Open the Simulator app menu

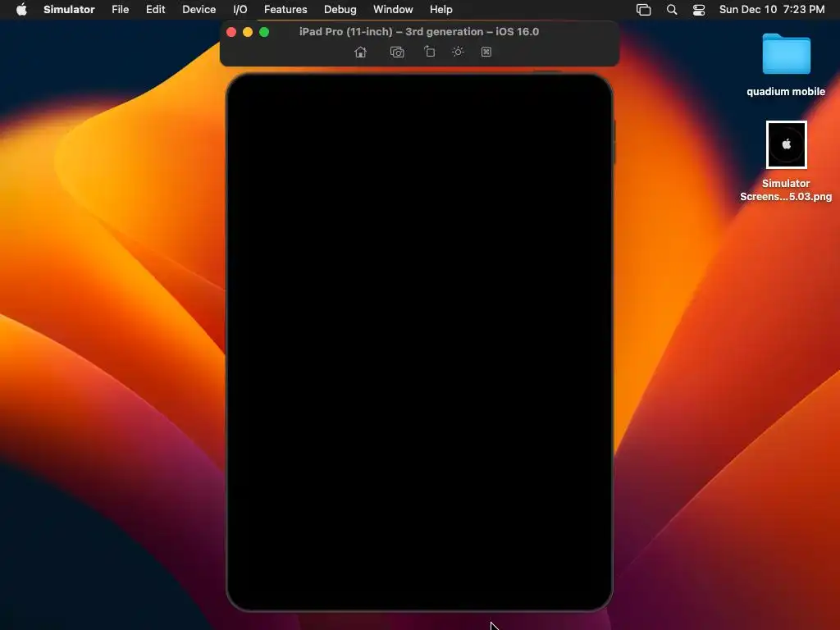point(69,9)
